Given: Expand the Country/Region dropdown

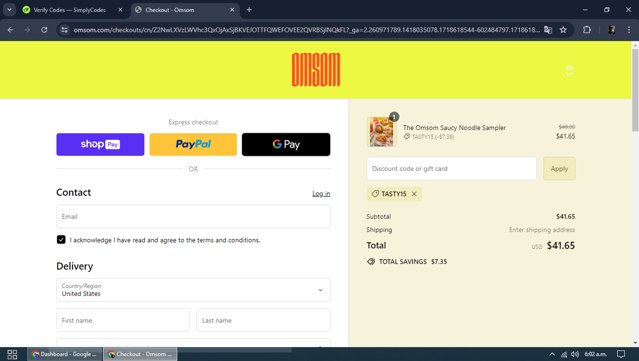Looking at the screenshot, I should (193, 290).
